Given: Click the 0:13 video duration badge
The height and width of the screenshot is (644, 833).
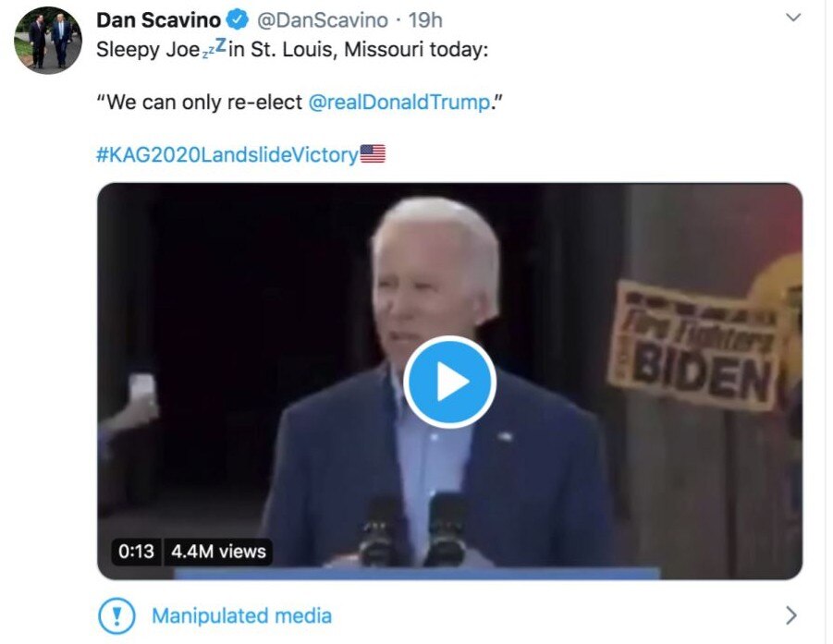Looking at the screenshot, I should (137, 552).
